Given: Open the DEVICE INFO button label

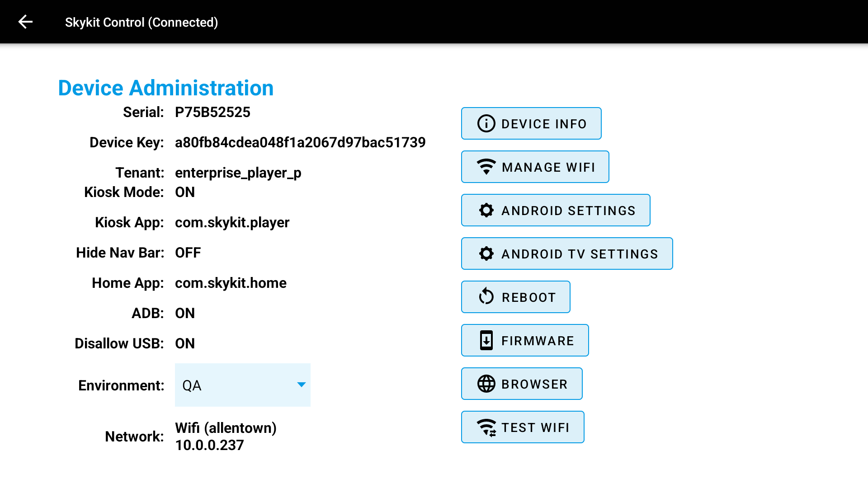Looking at the screenshot, I should [544, 124].
